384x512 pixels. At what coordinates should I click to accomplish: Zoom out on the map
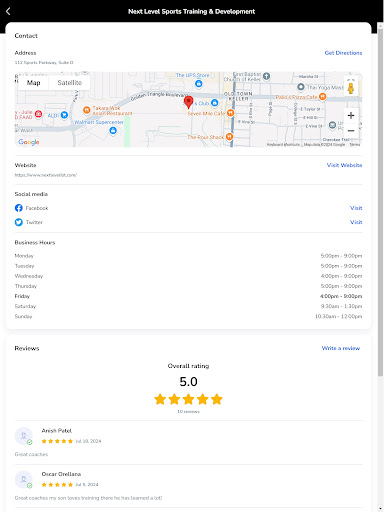[x=351, y=131]
